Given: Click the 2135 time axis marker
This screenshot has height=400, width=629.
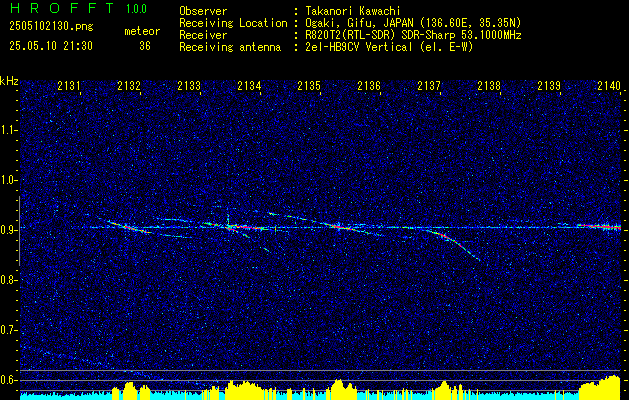Looking at the screenshot, I should [x=309, y=85].
